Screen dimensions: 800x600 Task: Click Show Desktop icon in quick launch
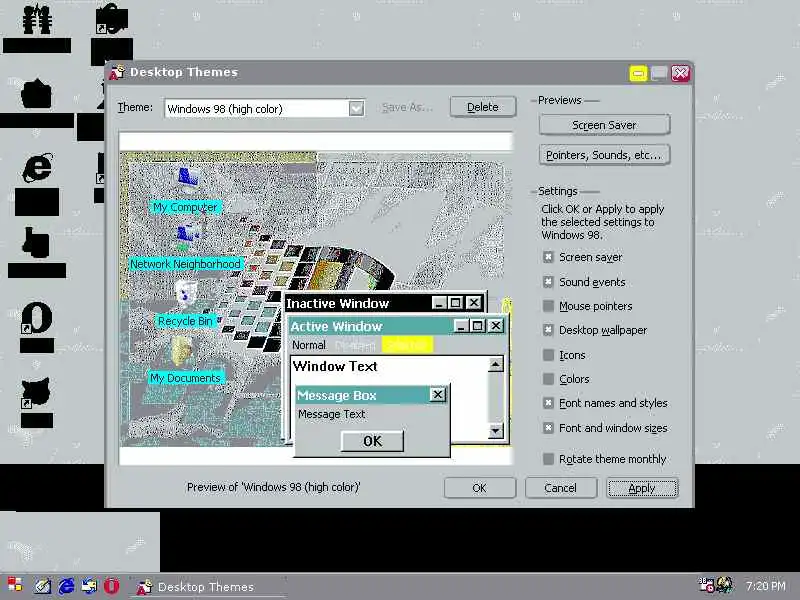click(42, 586)
